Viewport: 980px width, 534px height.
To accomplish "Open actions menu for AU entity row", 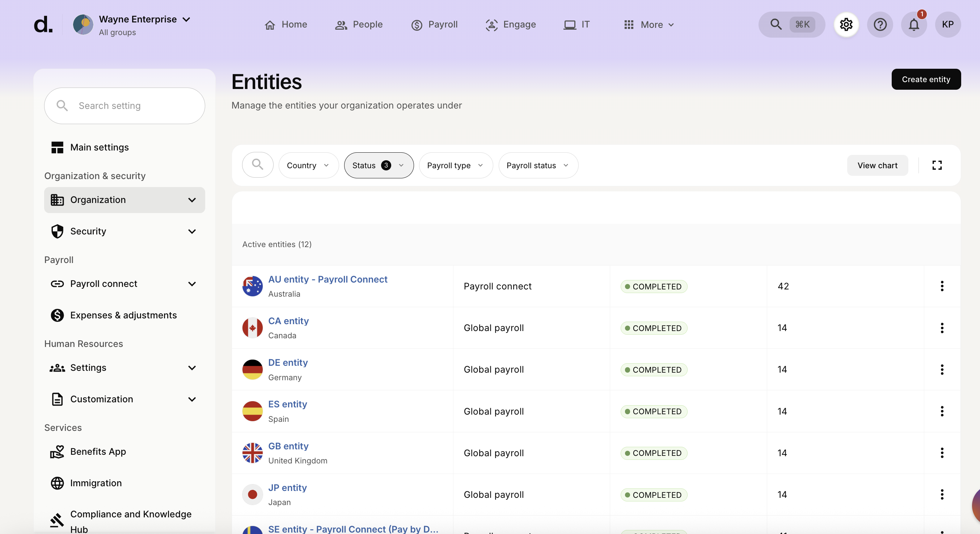I will pyautogui.click(x=942, y=286).
